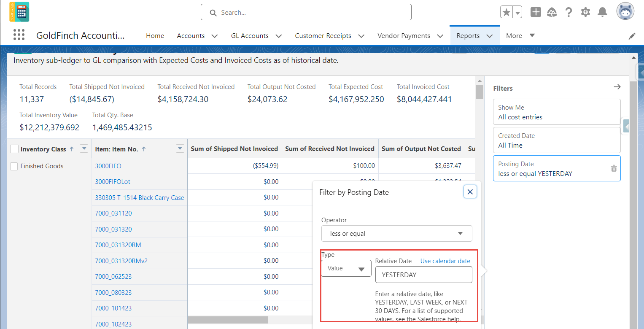Click Use calendar date link
644x329 pixels.
[x=445, y=261]
